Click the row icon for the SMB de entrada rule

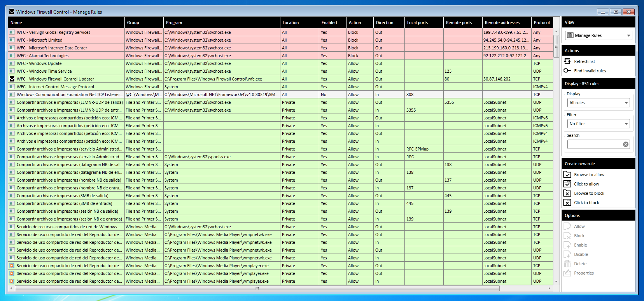12,203
